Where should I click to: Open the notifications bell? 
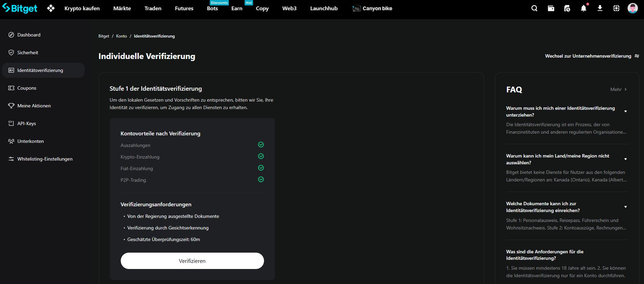click(583, 9)
